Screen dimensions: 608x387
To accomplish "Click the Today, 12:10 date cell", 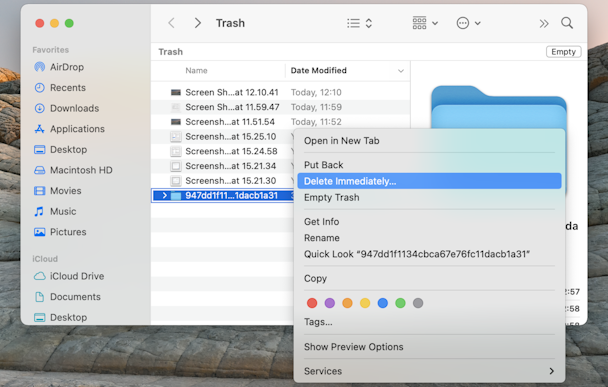I will click(316, 92).
